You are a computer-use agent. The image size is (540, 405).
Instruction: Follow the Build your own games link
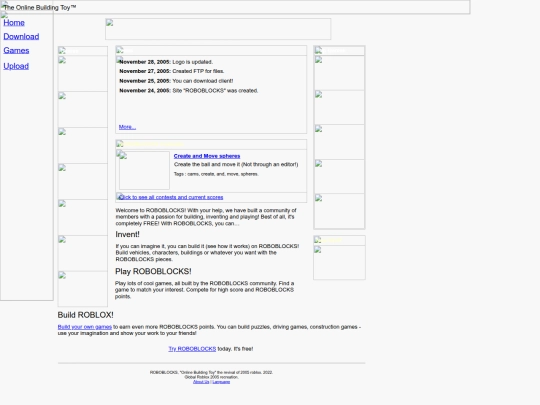pyautogui.click(x=84, y=327)
